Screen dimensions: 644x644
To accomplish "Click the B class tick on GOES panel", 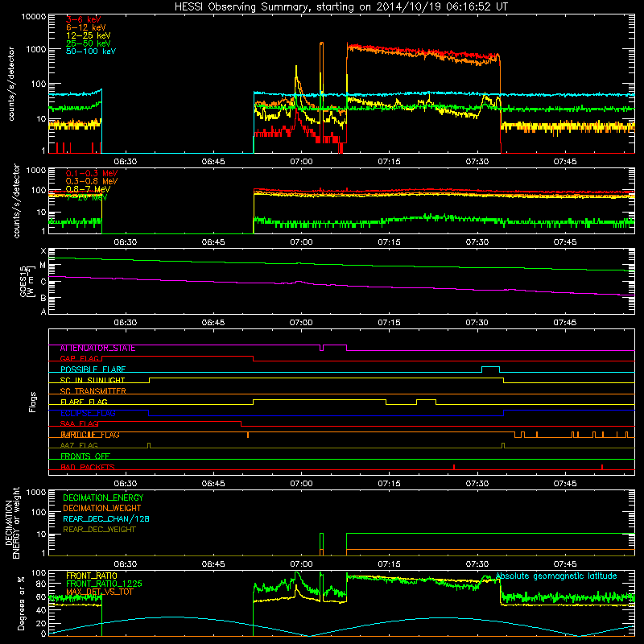I will pos(43,298).
